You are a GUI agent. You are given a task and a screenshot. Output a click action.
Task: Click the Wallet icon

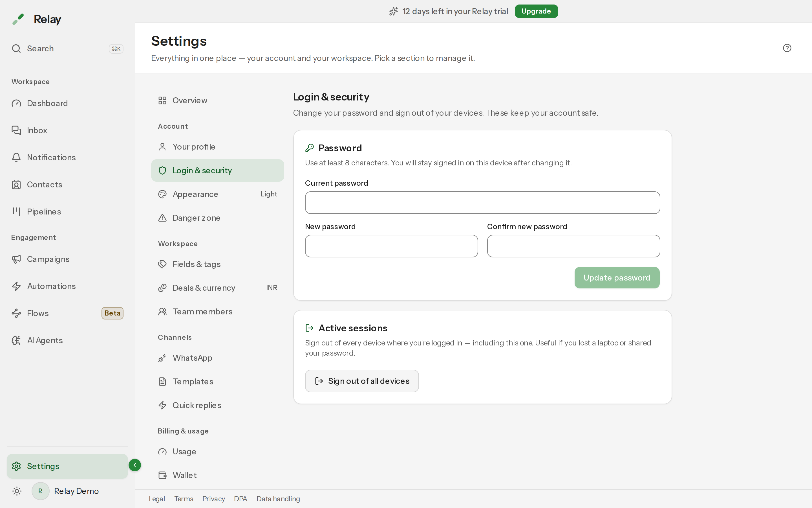[x=162, y=475]
